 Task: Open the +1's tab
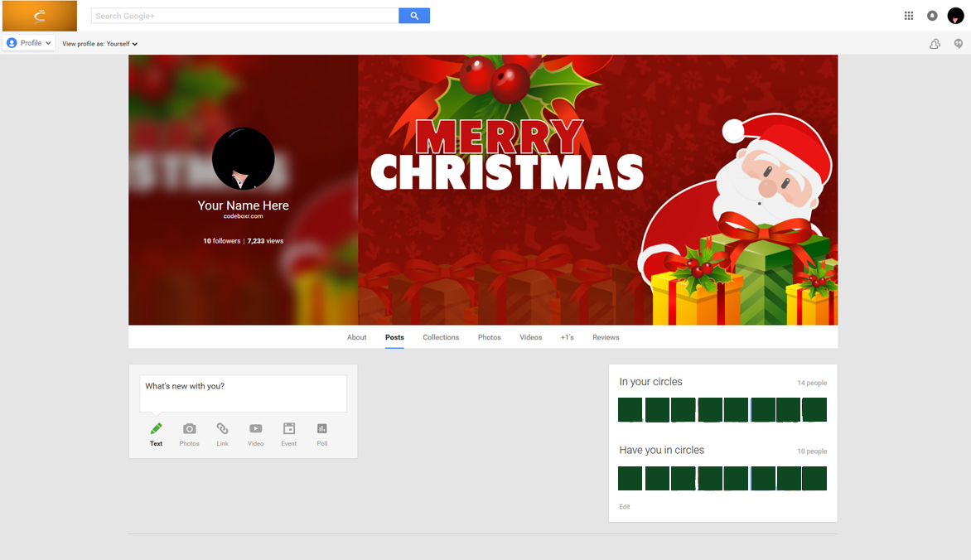568,338
